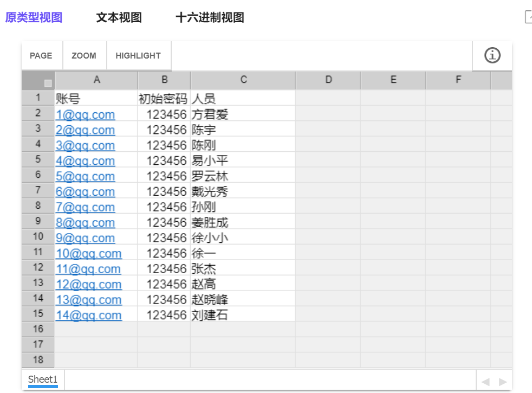Image resolution: width=532 pixels, height=393 pixels.
Task: Open the 2@qq.com link
Action: tap(85, 130)
